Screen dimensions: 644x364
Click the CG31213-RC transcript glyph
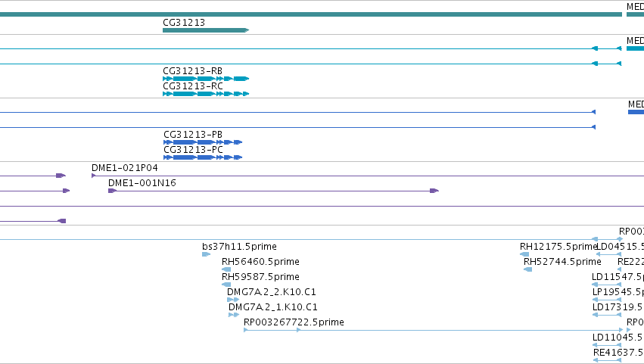pos(206,94)
